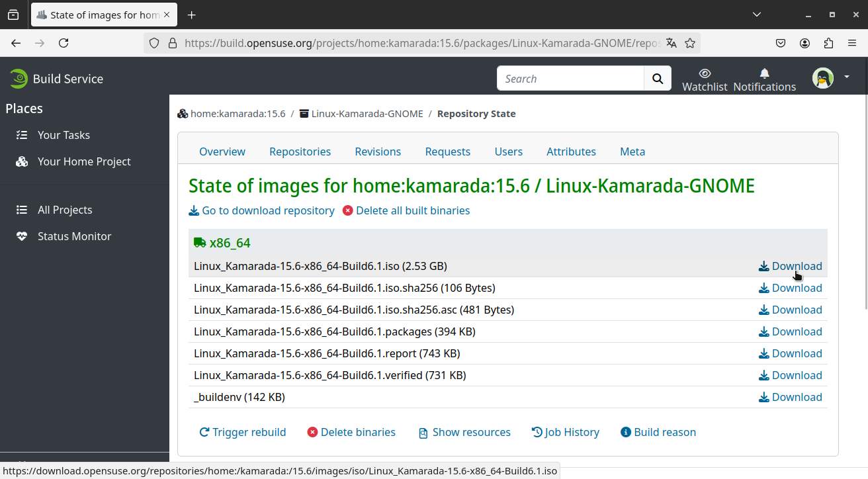Click Trigger rebuild

click(x=243, y=432)
